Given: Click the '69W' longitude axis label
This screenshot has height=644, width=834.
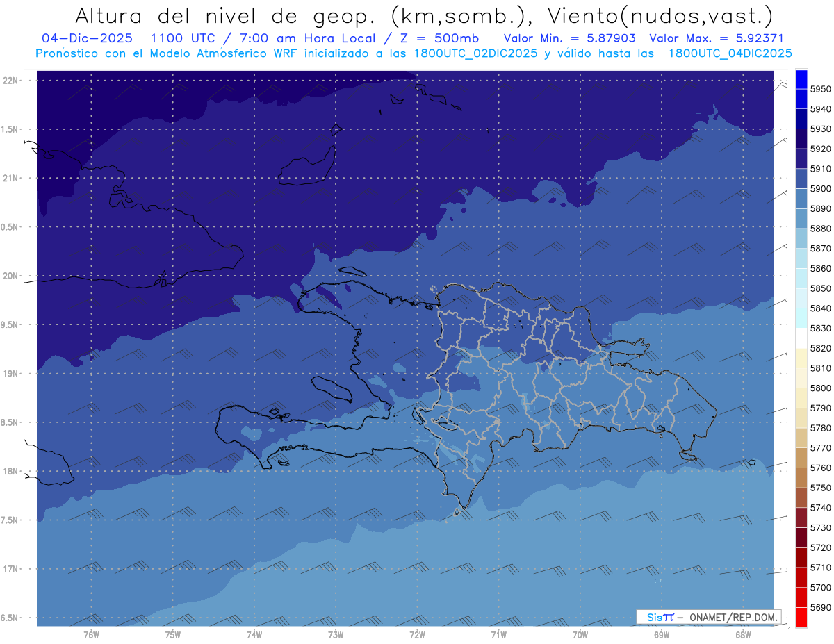Looking at the screenshot, I should pyautogui.click(x=662, y=635).
